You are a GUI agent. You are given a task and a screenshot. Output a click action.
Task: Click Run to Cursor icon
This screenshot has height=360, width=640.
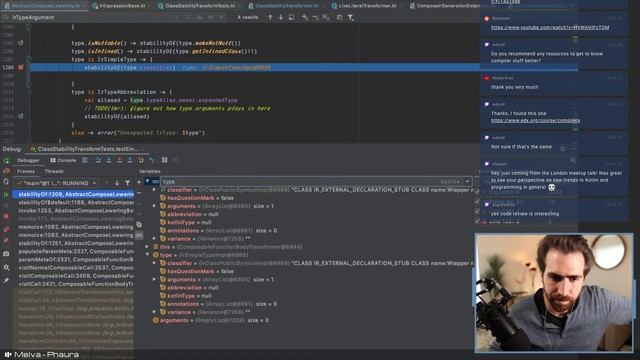pyautogui.click(x=151, y=160)
